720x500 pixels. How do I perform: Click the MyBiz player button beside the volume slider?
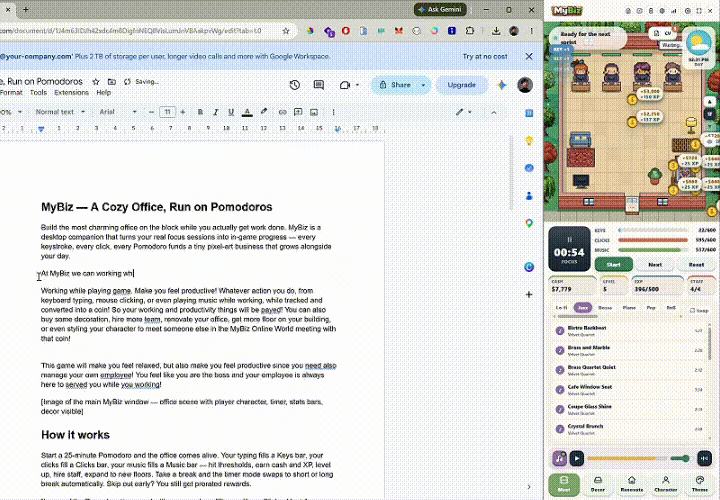pyautogui.click(x=704, y=458)
